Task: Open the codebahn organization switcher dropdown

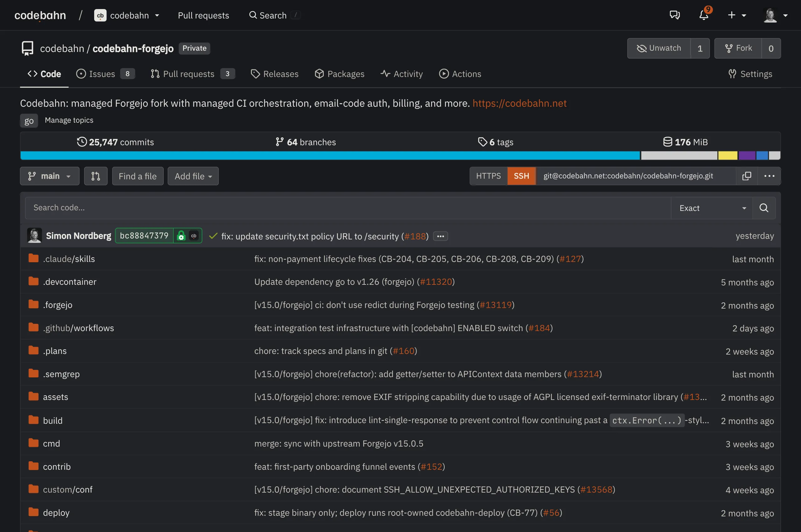Action: point(127,15)
